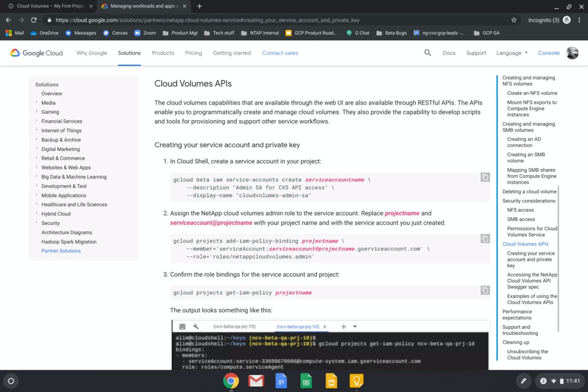Open a new browser tab
The image size is (588, 392).
[x=199, y=6]
